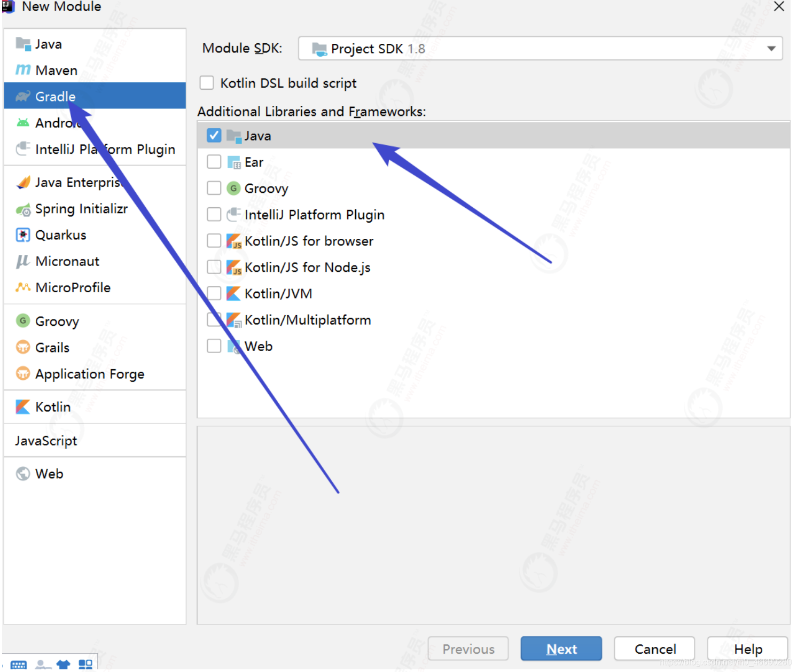Click the 'Application Forge' list entry
The width and height of the screenshot is (797, 672).
(95, 374)
